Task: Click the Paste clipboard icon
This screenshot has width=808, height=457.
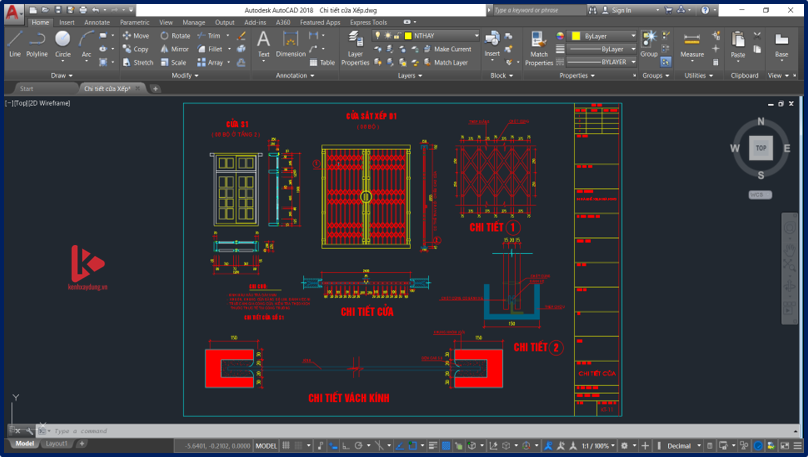Action: tap(738, 42)
